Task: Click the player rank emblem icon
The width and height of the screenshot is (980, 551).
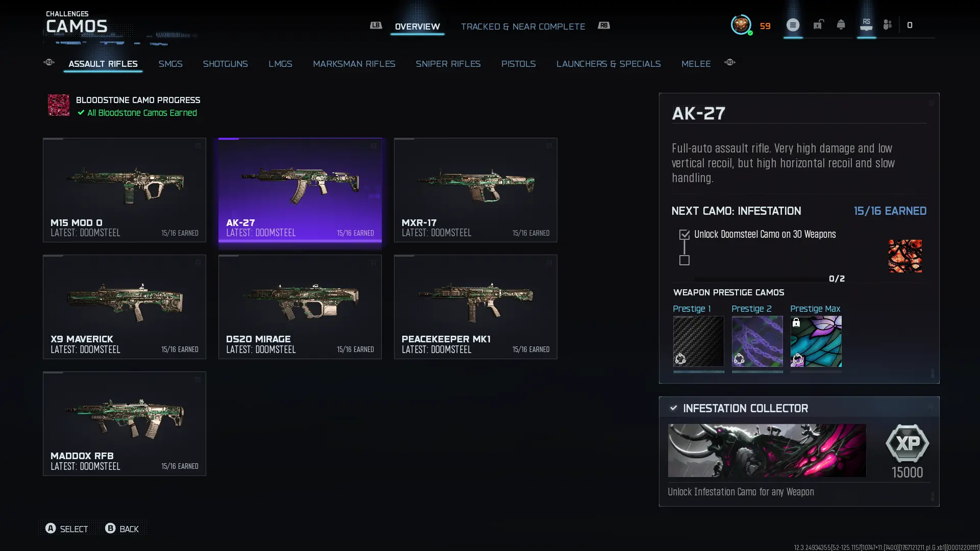Action: 741,24
